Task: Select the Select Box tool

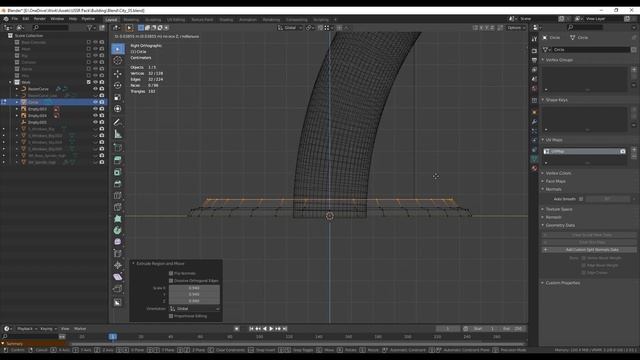Action: [x=118, y=49]
